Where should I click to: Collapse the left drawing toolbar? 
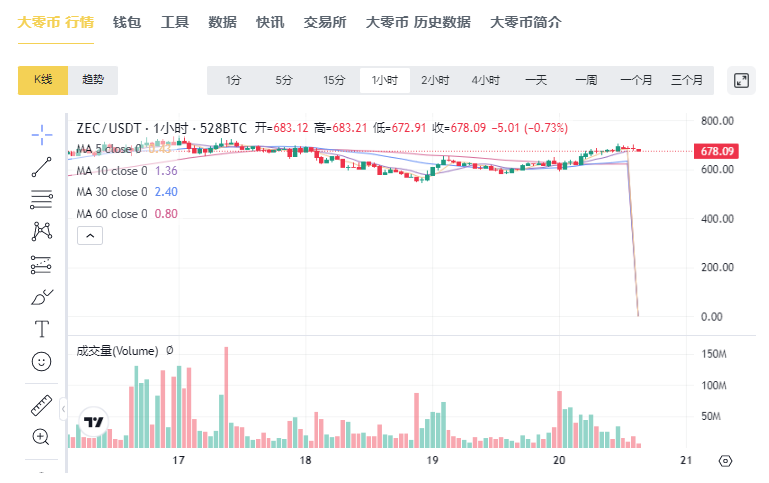coord(63,409)
